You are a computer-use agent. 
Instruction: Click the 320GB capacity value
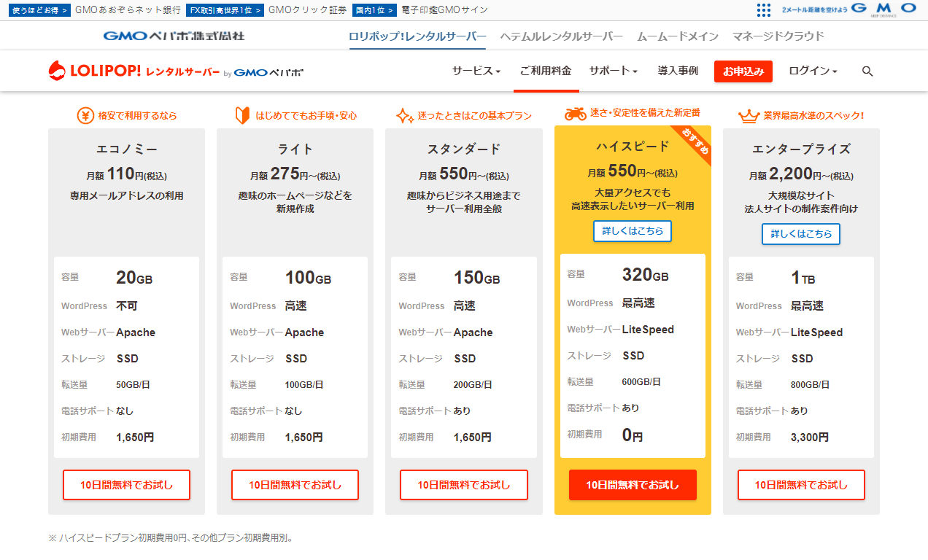[645, 274]
